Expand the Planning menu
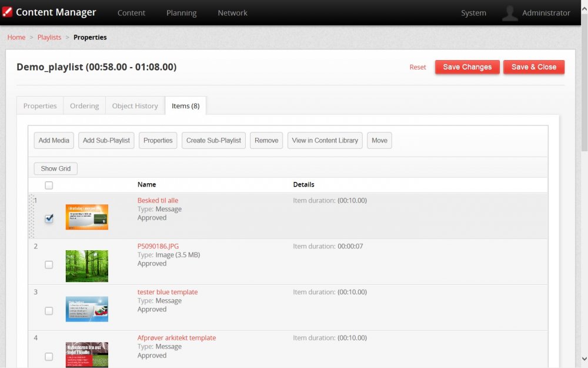 tap(181, 13)
